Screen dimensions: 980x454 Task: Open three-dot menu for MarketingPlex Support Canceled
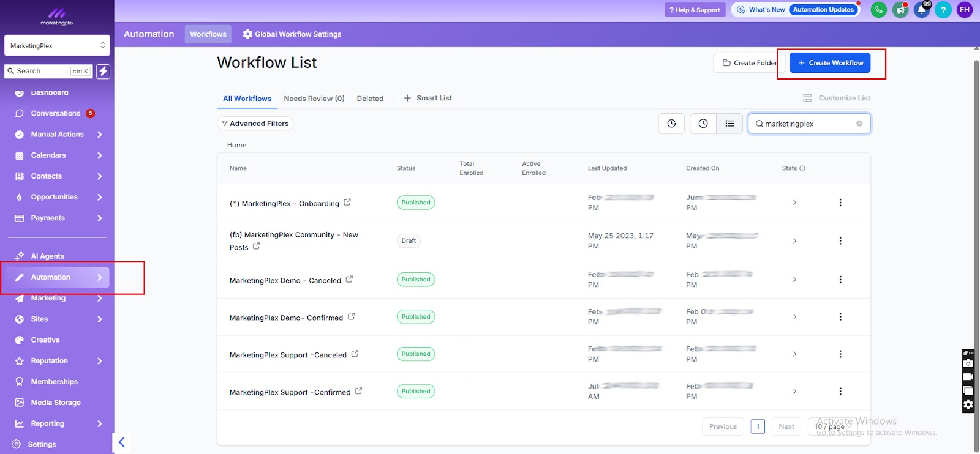pos(840,354)
